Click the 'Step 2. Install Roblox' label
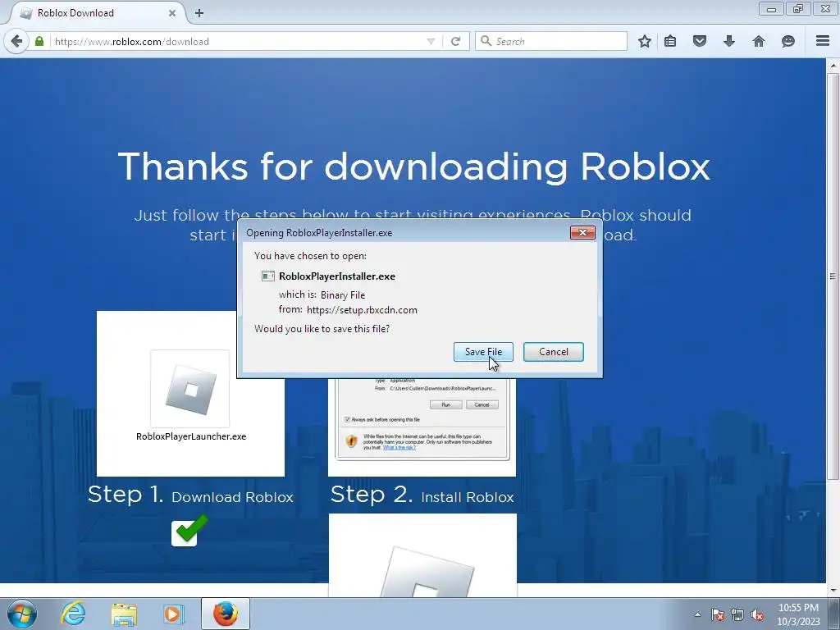Image resolution: width=840 pixels, height=630 pixels. coord(422,495)
